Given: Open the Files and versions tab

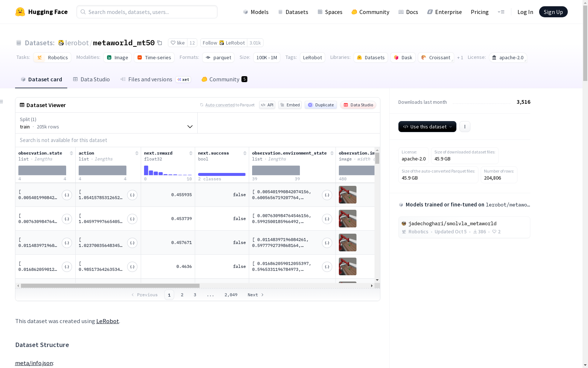Looking at the screenshot, I should [155, 79].
